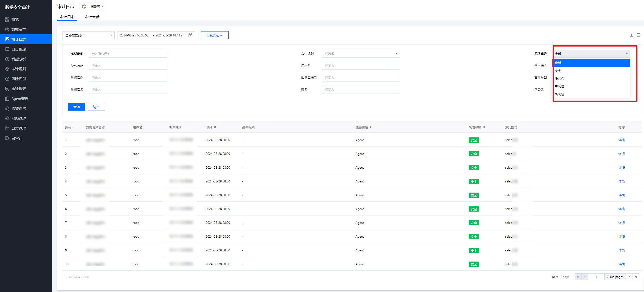The width and height of the screenshot is (644, 292).
Task: Select 中风险 option in dropdown
Action: 559,86
